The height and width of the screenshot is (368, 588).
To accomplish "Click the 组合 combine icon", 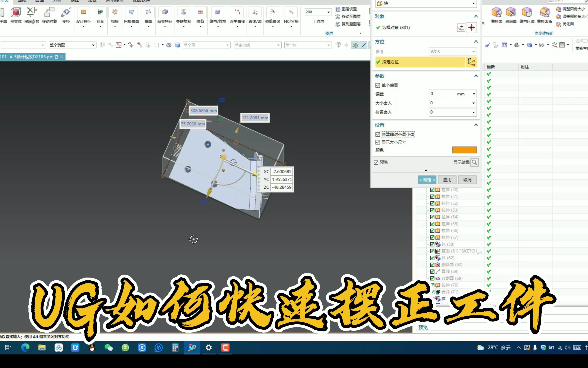I will coord(100,12).
